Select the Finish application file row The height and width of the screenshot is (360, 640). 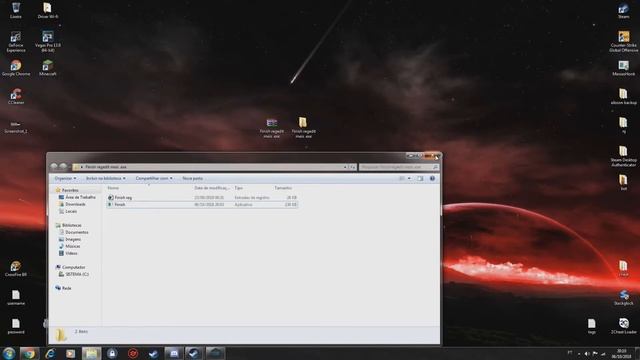202,204
